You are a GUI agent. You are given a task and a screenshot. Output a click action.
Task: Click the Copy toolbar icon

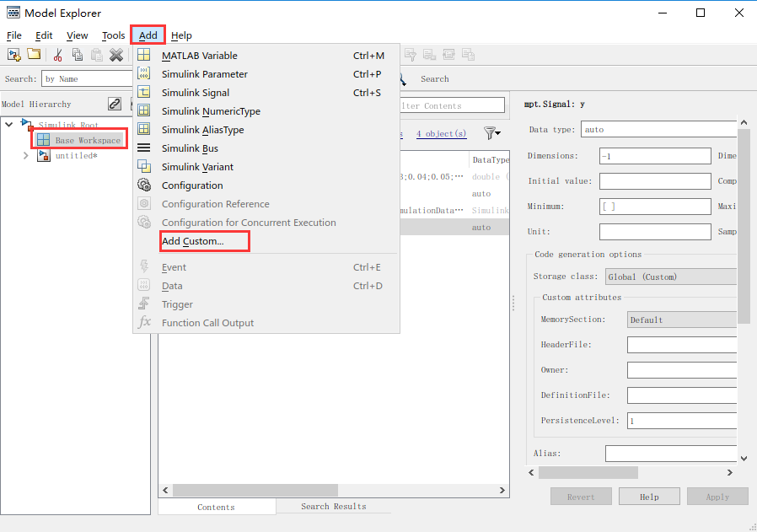(78, 55)
